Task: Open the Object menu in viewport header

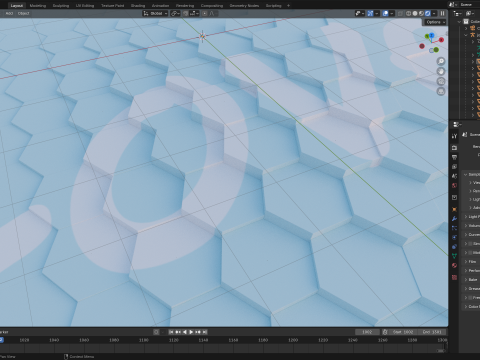Action: (x=23, y=13)
